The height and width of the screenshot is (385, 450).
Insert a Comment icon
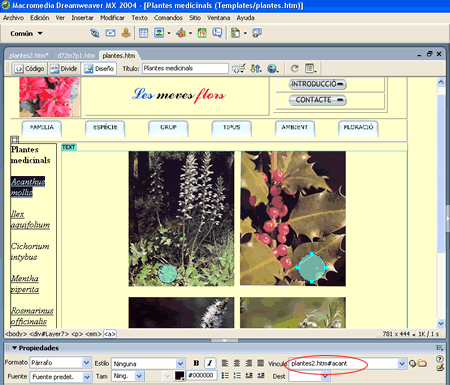coord(217,33)
